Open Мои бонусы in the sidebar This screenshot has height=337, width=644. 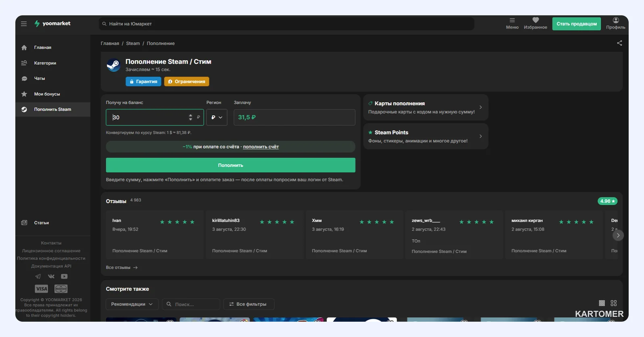coord(53,94)
